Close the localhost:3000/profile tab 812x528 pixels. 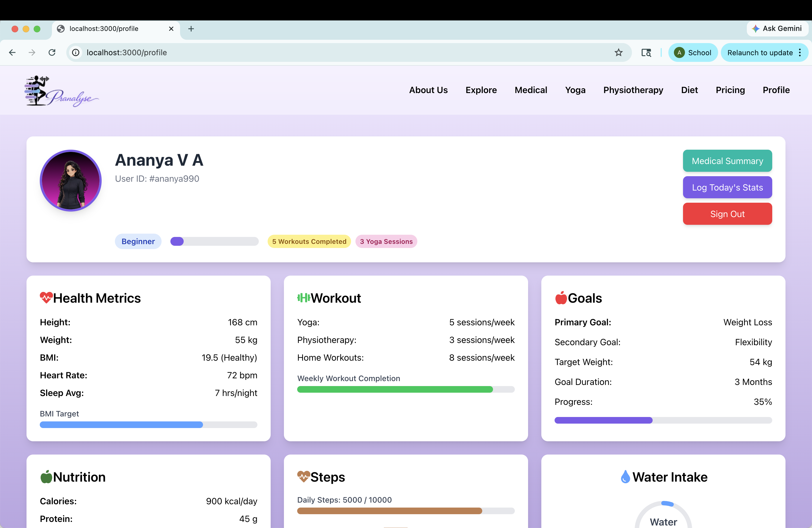click(171, 29)
